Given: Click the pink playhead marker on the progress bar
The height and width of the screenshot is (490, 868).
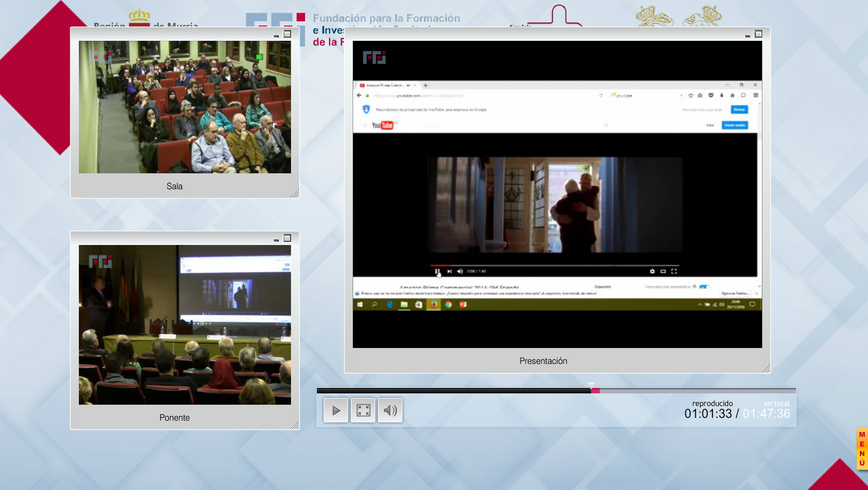Looking at the screenshot, I should click(595, 391).
